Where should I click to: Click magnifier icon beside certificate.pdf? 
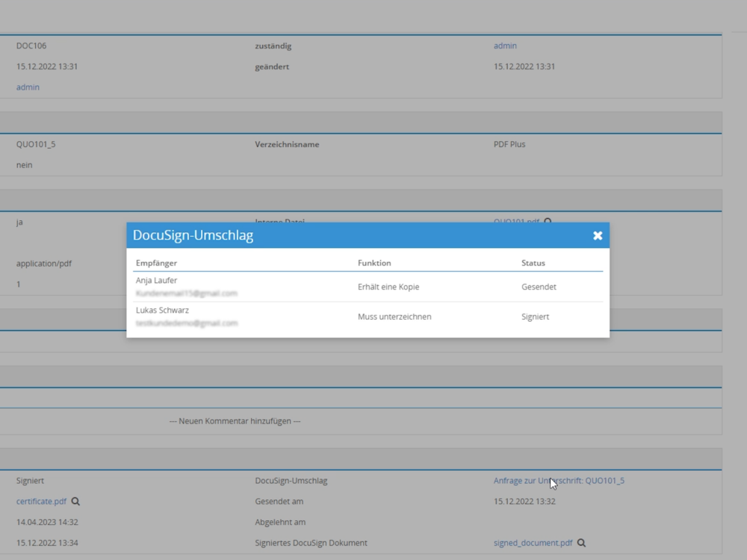[75, 502]
